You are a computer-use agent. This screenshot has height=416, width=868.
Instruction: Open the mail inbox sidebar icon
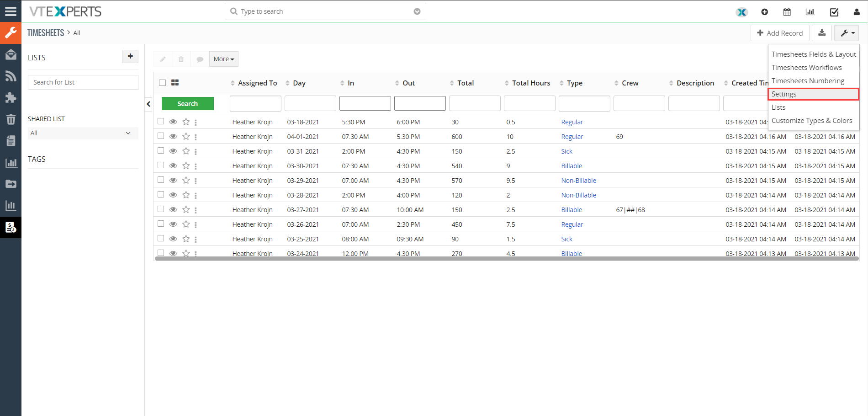click(11, 54)
